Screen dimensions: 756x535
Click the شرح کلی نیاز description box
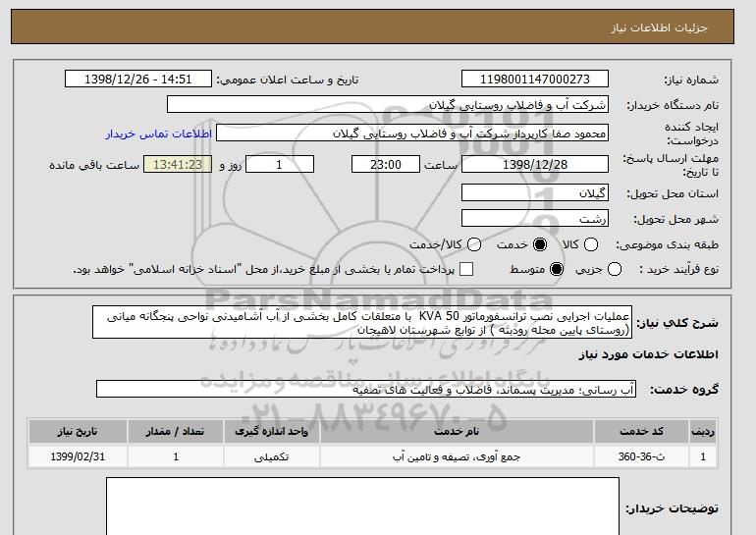(x=362, y=322)
